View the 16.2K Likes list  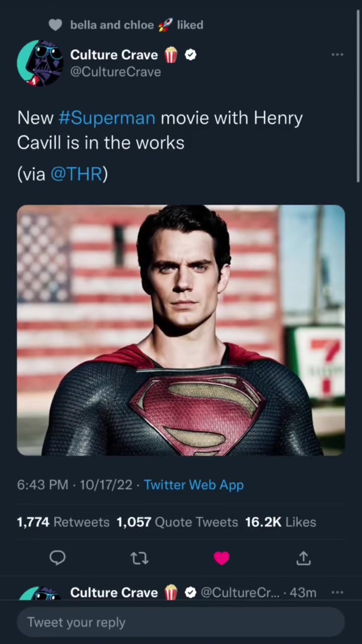point(281,522)
